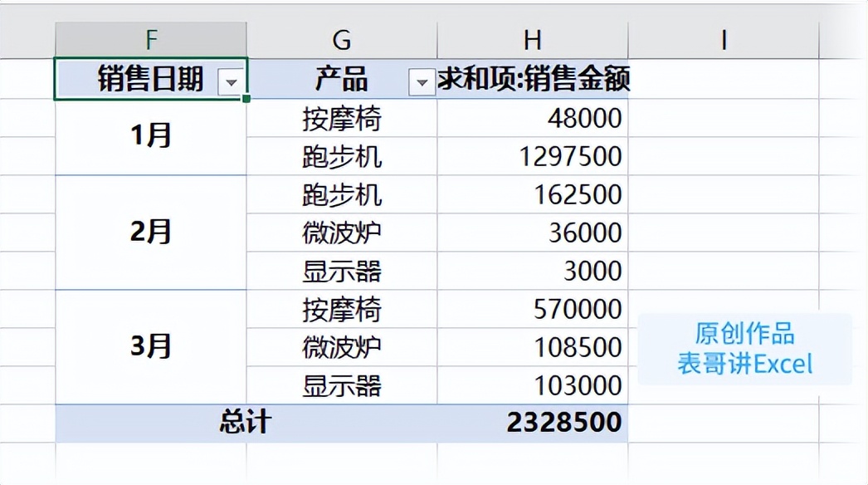The height and width of the screenshot is (485, 868).
Task: Select 显示器 in the 3月 group
Action: [342, 385]
